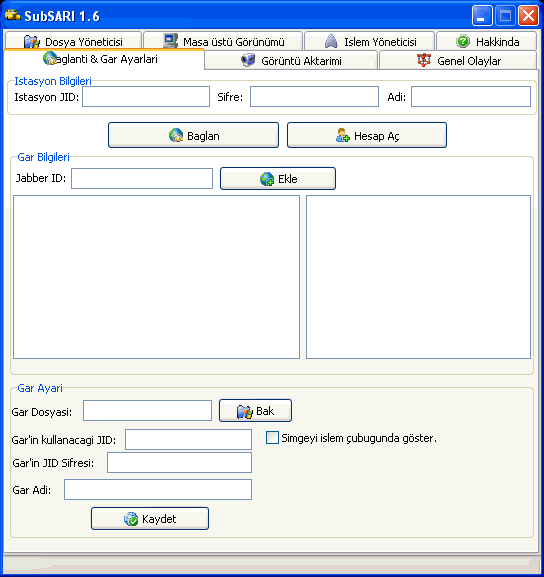This screenshot has width=544, height=577.
Task: Click the user-plus icon on Hesap Aç
Action: click(343, 135)
